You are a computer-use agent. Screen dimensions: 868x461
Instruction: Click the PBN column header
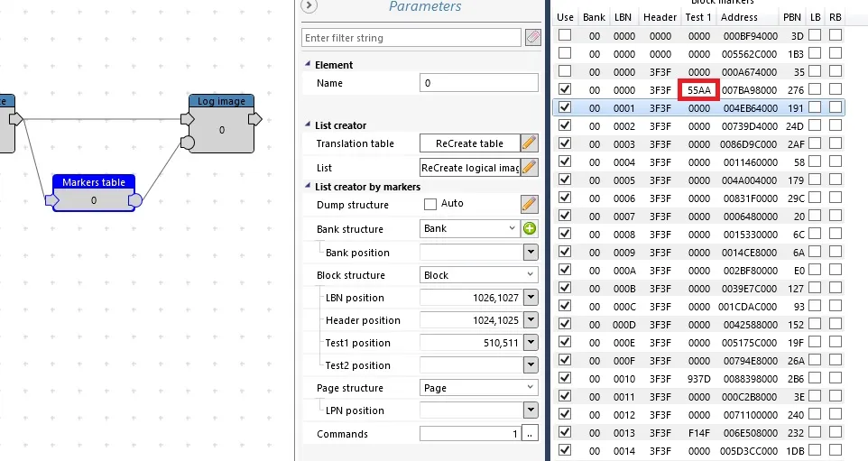[x=791, y=17]
